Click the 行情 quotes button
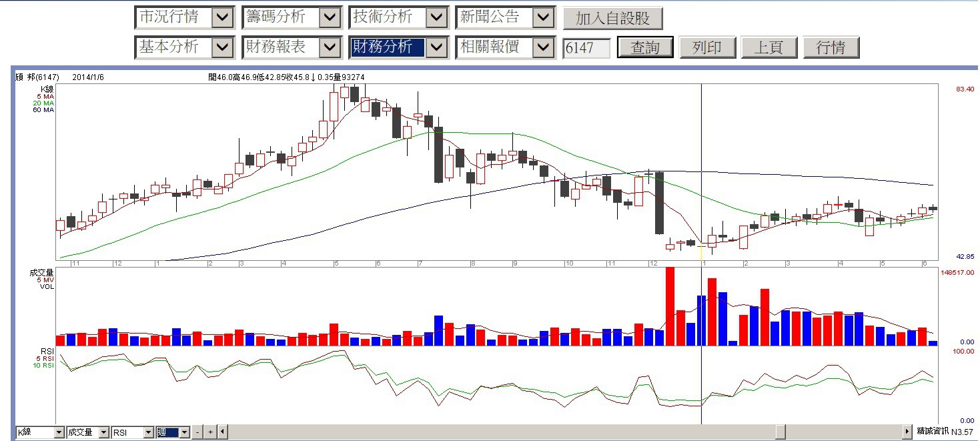 [830, 47]
